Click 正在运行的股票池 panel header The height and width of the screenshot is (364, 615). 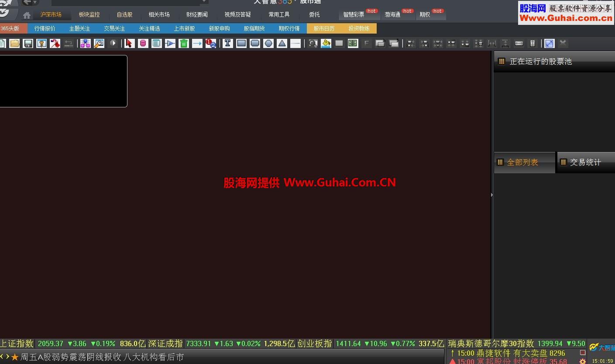[554, 62]
